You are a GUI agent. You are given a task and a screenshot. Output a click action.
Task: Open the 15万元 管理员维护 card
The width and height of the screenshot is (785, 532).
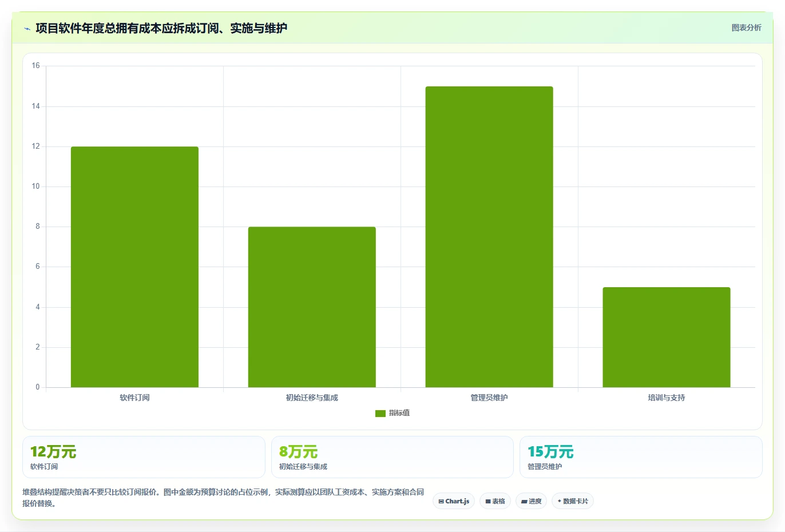click(641, 457)
